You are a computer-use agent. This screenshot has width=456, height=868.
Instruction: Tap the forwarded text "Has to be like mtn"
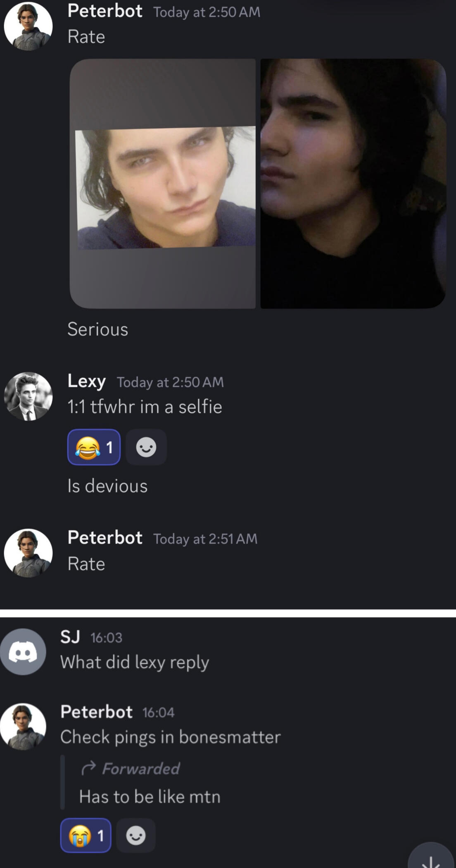[150, 797]
